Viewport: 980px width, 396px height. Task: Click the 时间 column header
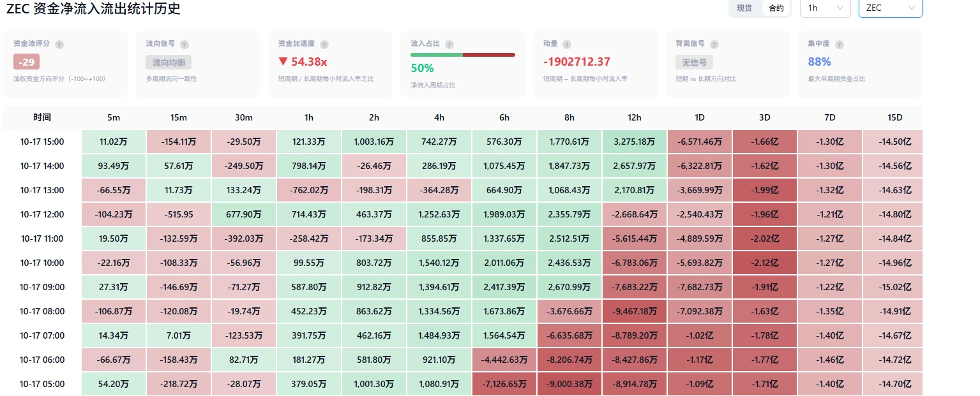42,117
